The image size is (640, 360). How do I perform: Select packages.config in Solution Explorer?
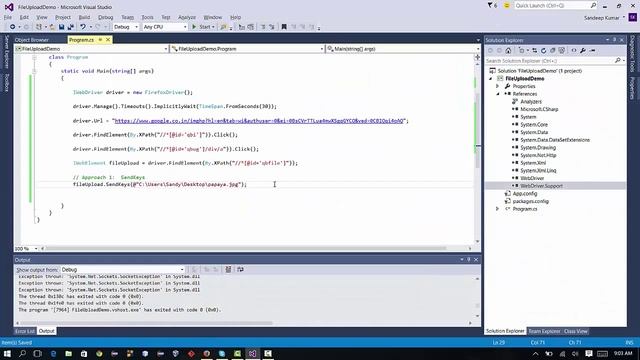tap(531, 202)
